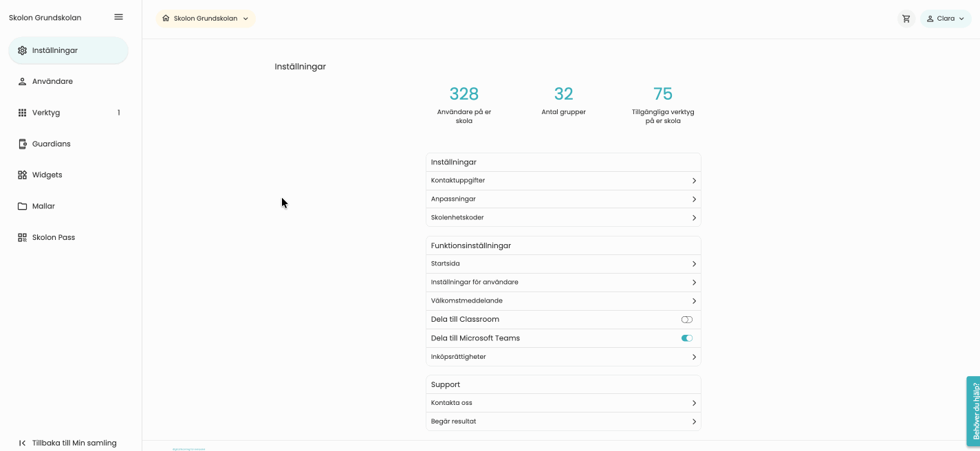
Task: Open the Skolon Grundskolan school dropdown
Action: [205, 19]
